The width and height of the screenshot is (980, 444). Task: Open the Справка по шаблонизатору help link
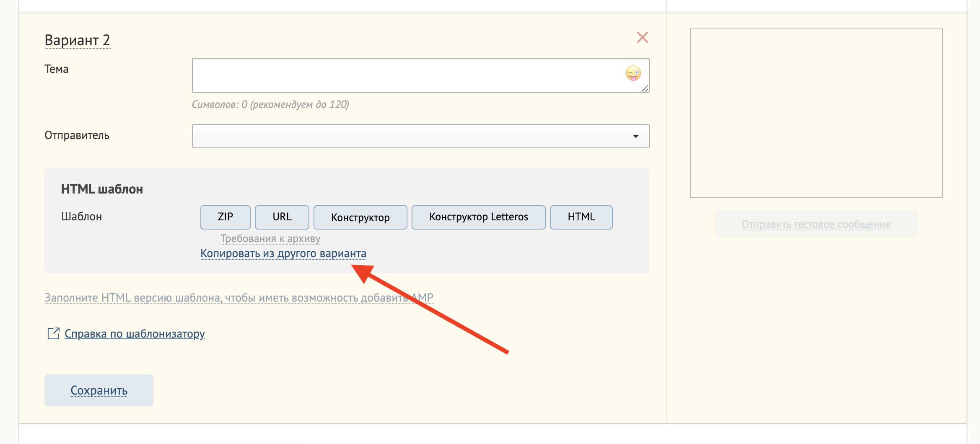(x=135, y=334)
